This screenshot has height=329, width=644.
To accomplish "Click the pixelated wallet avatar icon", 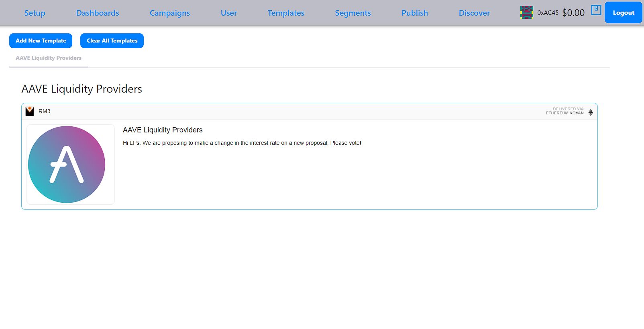I will [527, 12].
